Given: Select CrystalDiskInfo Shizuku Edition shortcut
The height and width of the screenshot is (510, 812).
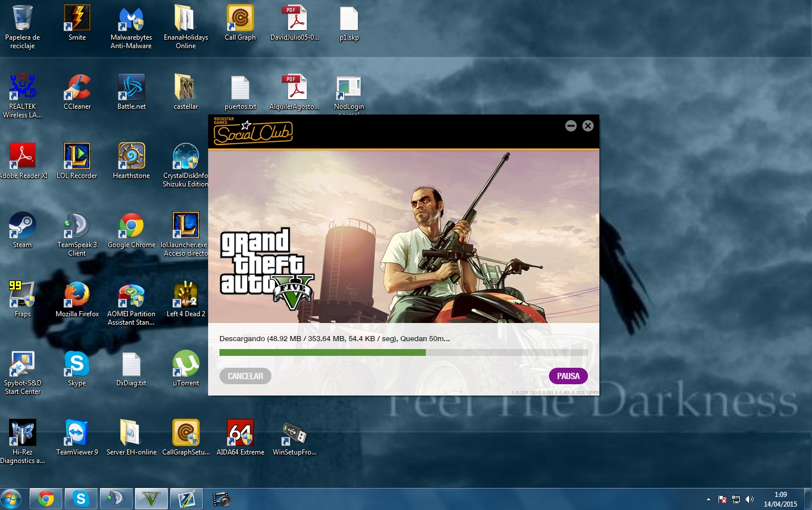Looking at the screenshot, I should (x=185, y=164).
